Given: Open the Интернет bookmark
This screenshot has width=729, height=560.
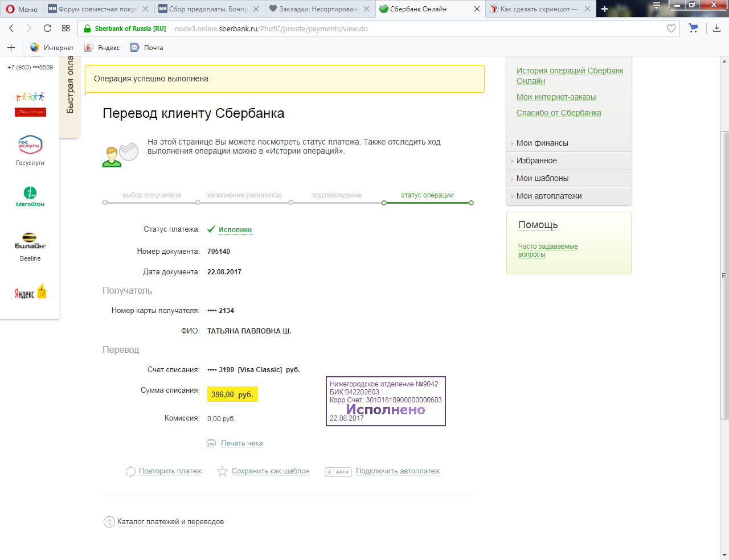Looking at the screenshot, I should [52, 48].
